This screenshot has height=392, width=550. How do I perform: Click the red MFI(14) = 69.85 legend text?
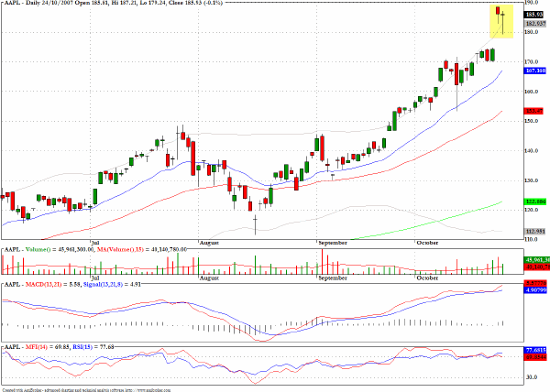(48, 347)
